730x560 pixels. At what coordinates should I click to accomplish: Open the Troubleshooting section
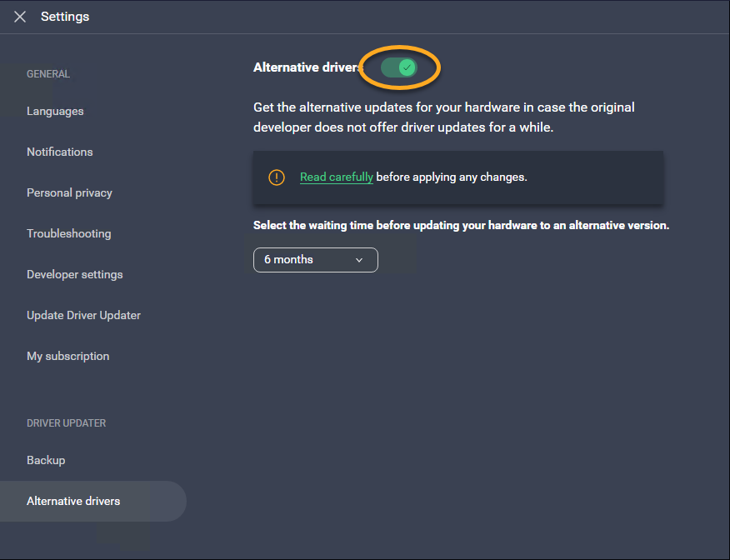68,234
